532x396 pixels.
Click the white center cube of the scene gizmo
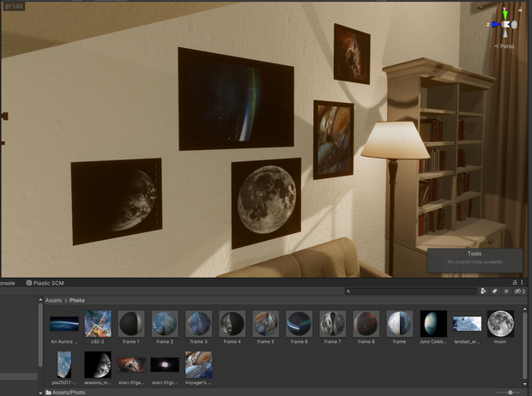[506, 24]
